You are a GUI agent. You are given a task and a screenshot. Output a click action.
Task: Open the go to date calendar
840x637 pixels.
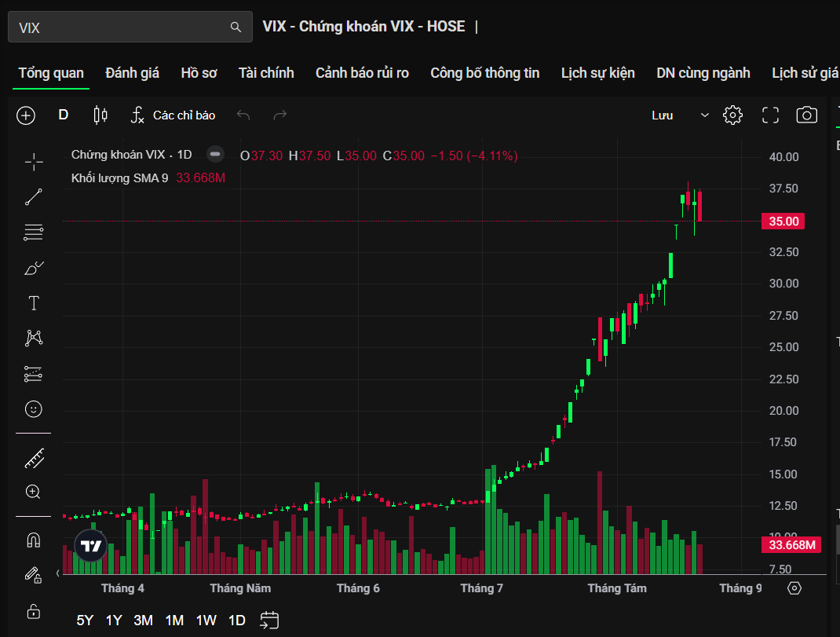[x=269, y=621]
